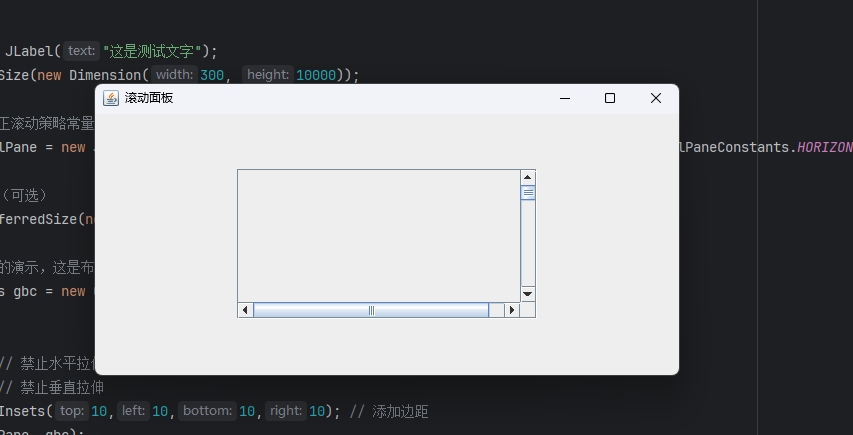
Task: Click the vertical scrollbar track below the thumb
Action: 528,243
